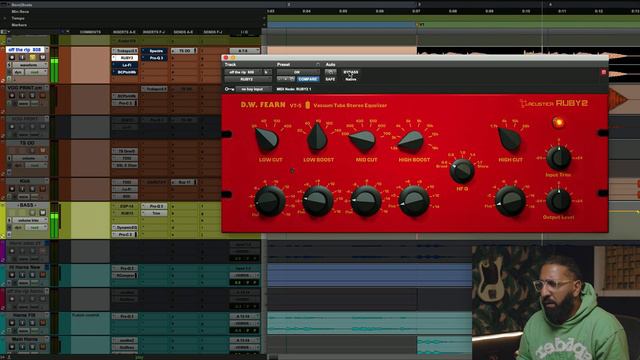640x360 pixels.
Task: Click the HF Q bandwidth knob
Action: tap(462, 171)
